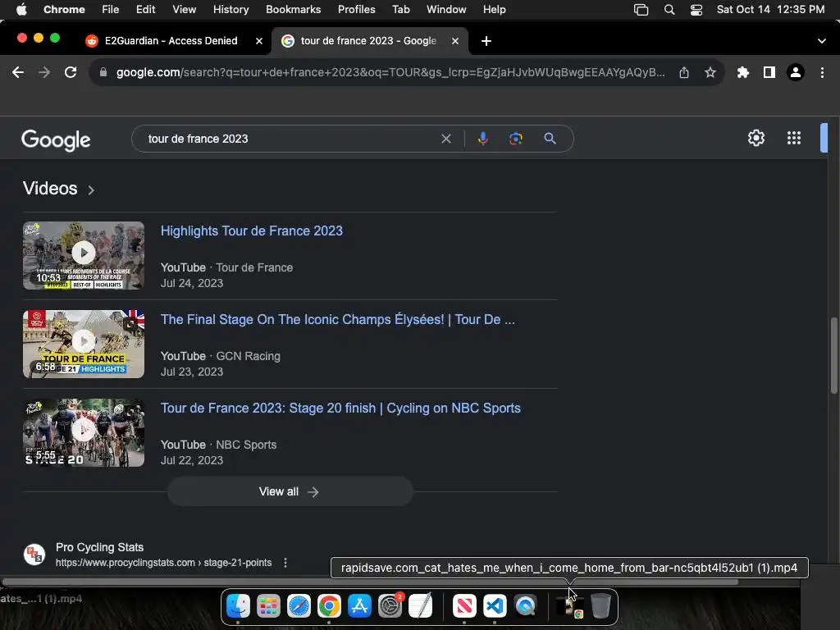Open the Apple menu
The image size is (840, 630).
coord(21,9)
